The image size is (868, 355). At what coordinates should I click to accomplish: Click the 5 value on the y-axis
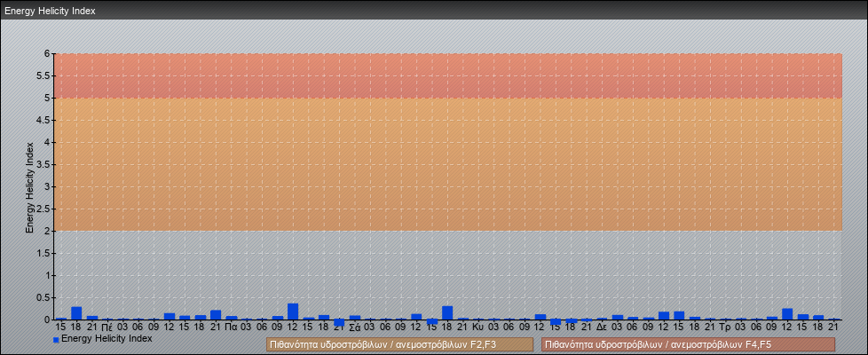point(48,98)
